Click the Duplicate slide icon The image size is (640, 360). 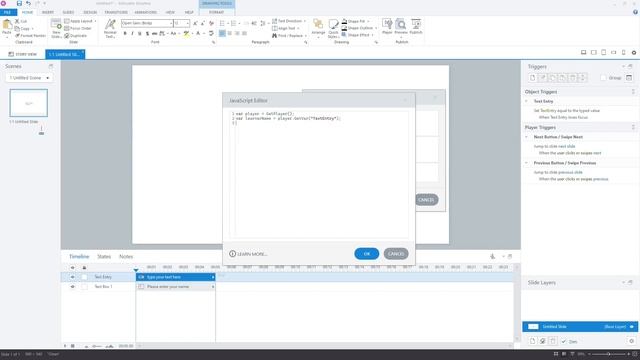click(67, 36)
